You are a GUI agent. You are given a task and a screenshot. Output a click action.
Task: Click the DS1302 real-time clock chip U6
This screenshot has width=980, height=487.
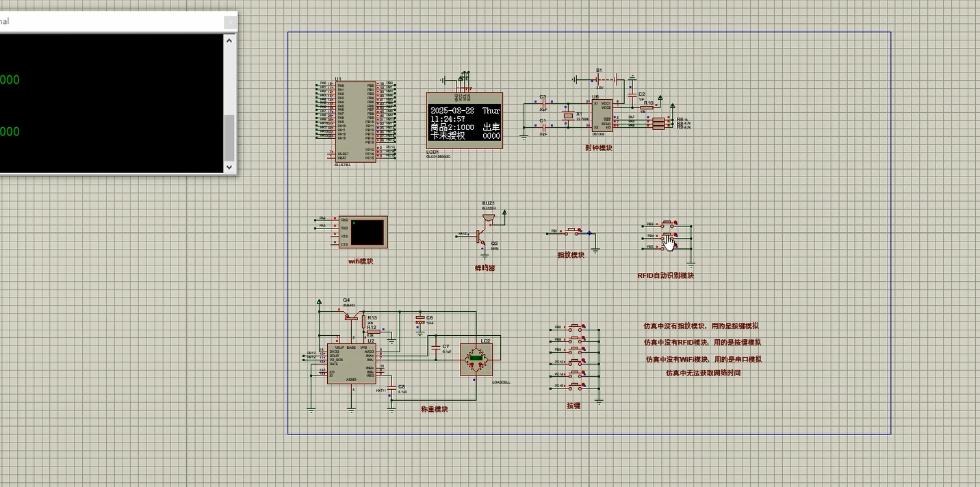pos(602,115)
